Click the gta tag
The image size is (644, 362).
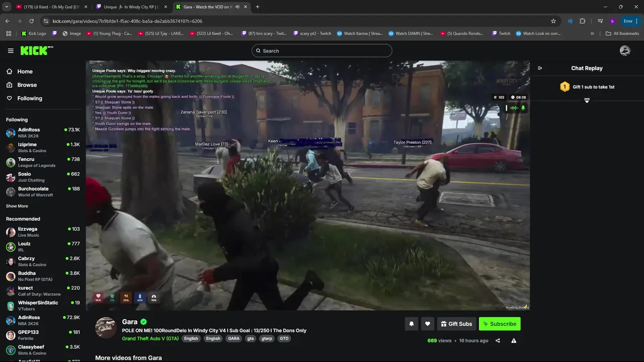(x=251, y=338)
